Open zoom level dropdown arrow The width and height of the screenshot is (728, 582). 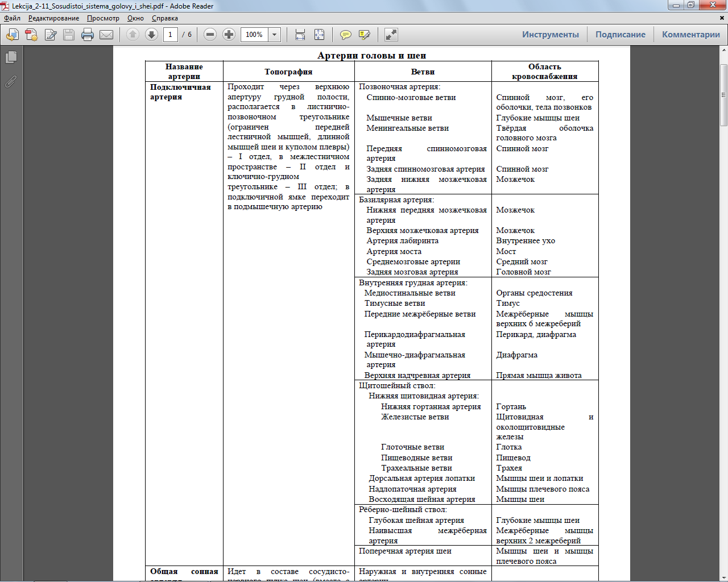pyautogui.click(x=274, y=35)
